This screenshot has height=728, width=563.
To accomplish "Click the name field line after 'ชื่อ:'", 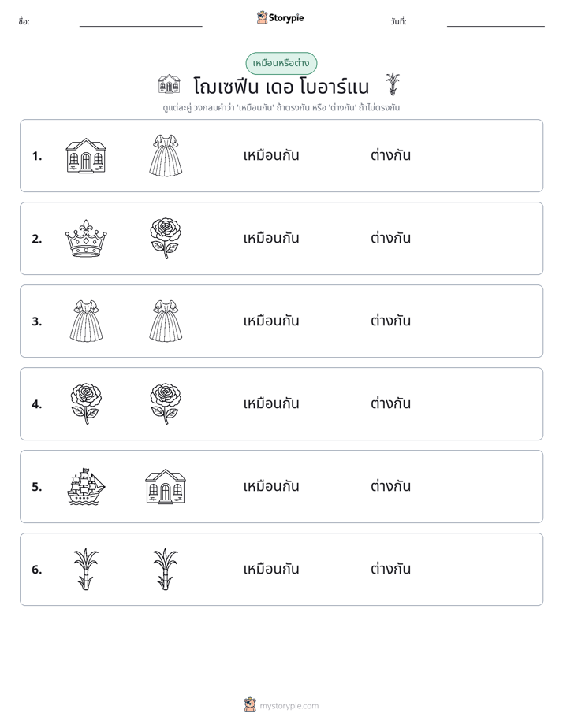I will pos(140,26).
